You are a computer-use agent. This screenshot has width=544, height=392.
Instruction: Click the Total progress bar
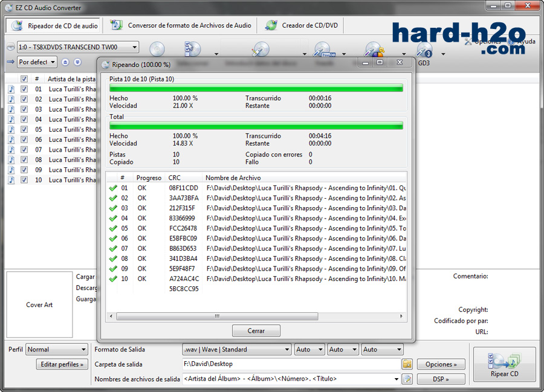256,125
